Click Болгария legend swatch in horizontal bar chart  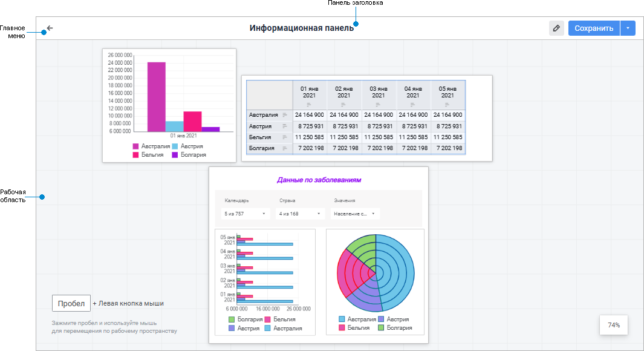(232, 320)
